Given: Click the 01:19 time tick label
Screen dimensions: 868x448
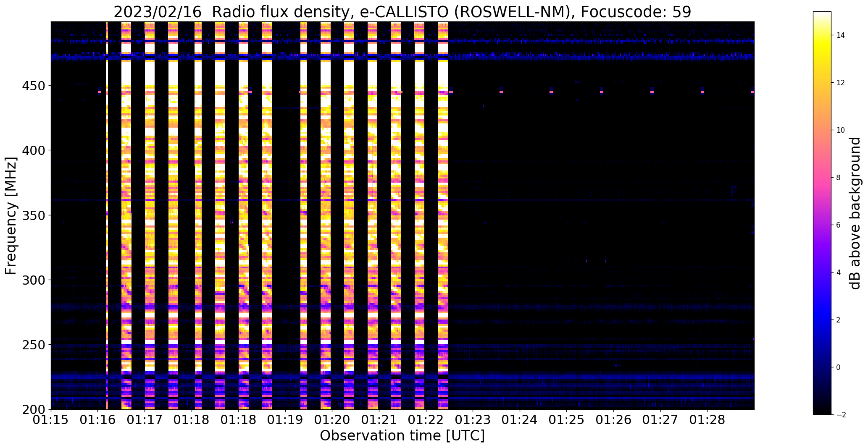Looking at the screenshot, I should coord(286,420).
